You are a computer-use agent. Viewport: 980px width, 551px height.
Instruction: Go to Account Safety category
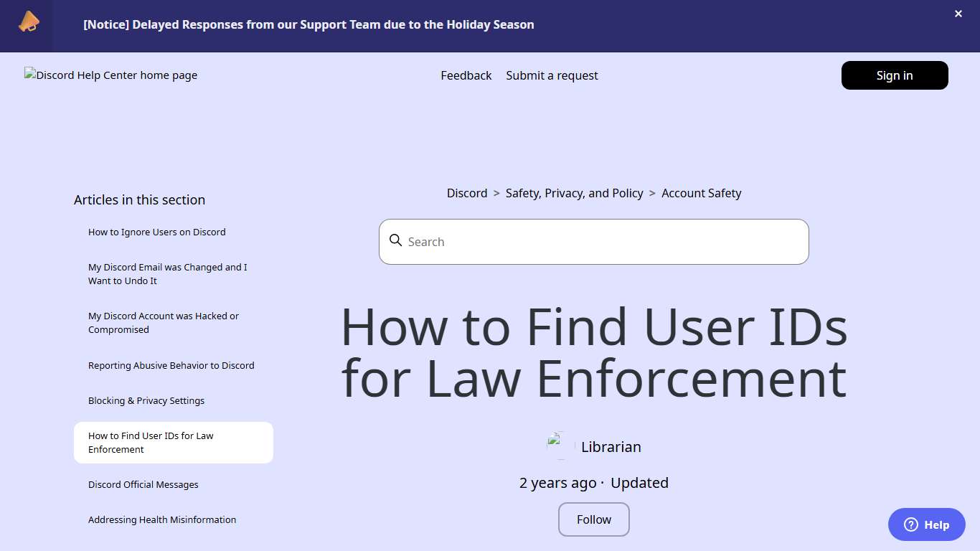pos(701,193)
